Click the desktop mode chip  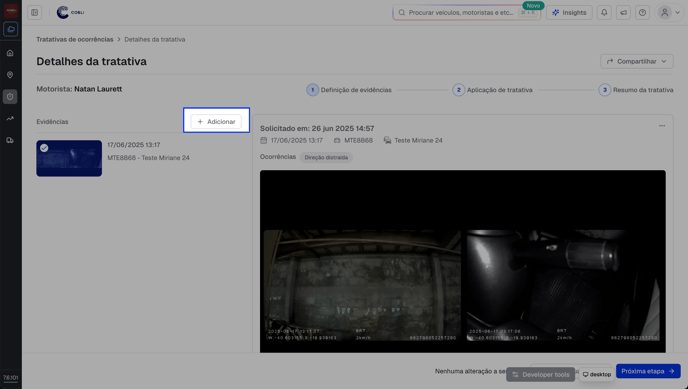coord(596,375)
